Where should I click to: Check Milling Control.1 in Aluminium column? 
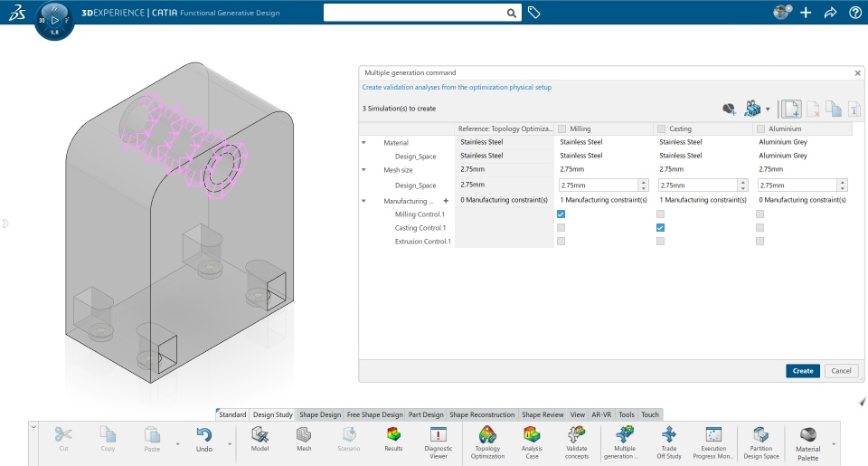tap(760, 214)
